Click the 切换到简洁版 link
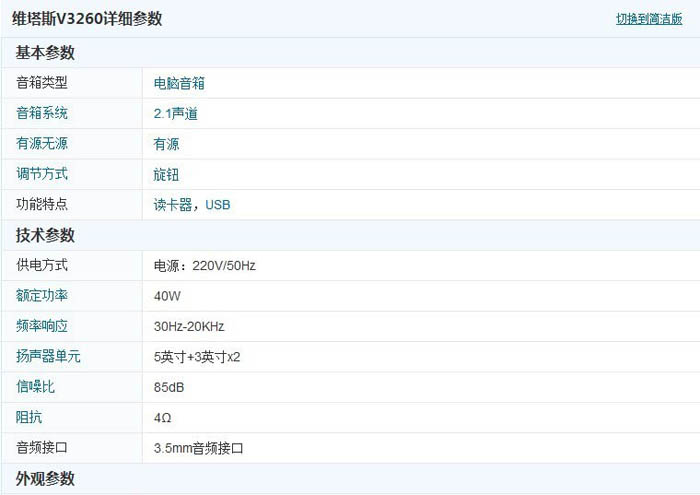Screen dimensions: 700x495 click(x=649, y=19)
